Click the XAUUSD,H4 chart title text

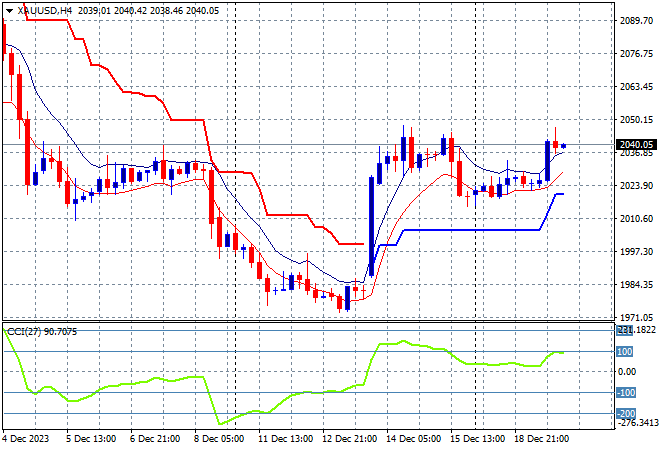click(43, 8)
